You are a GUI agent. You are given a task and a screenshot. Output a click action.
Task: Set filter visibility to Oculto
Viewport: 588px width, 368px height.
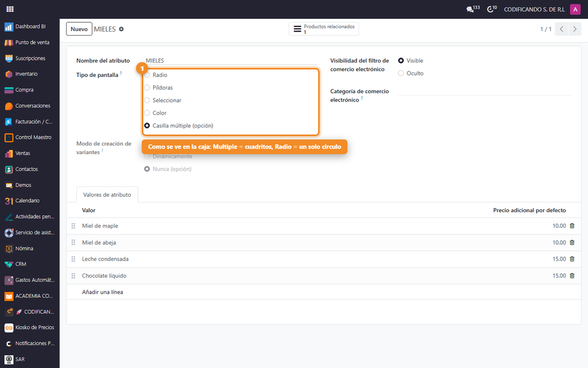(401, 73)
